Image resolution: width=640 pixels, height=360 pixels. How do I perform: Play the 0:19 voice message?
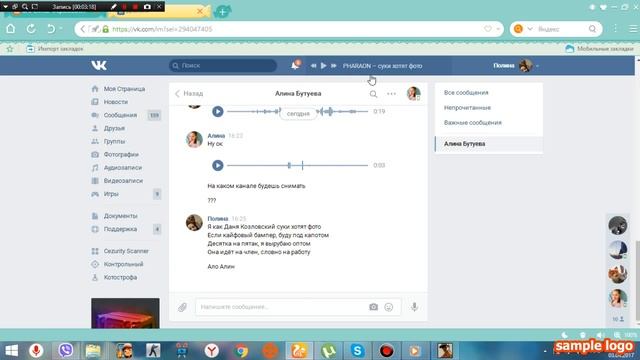[x=218, y=111]
